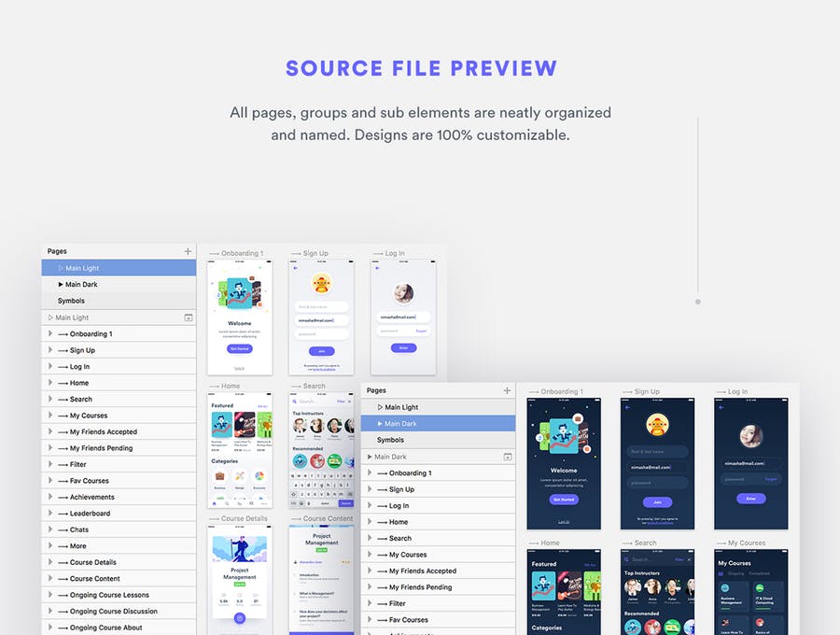Expand the Leaderboard layer group

50,514
